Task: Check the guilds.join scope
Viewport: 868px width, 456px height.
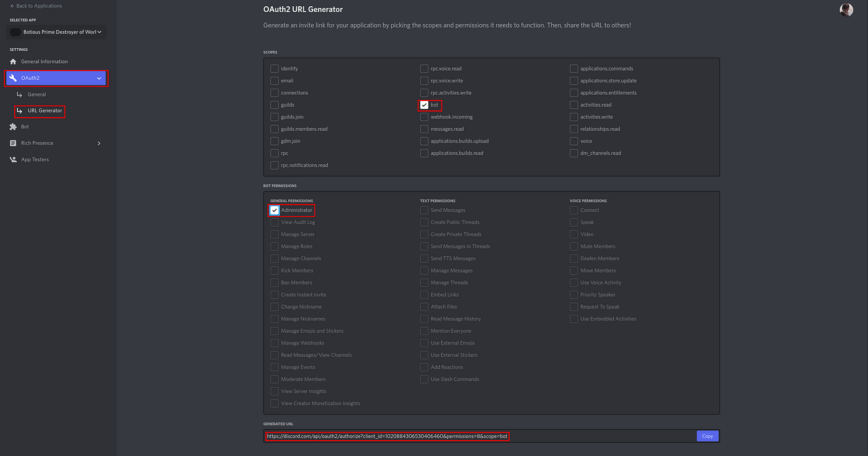Action: [274, 117]
